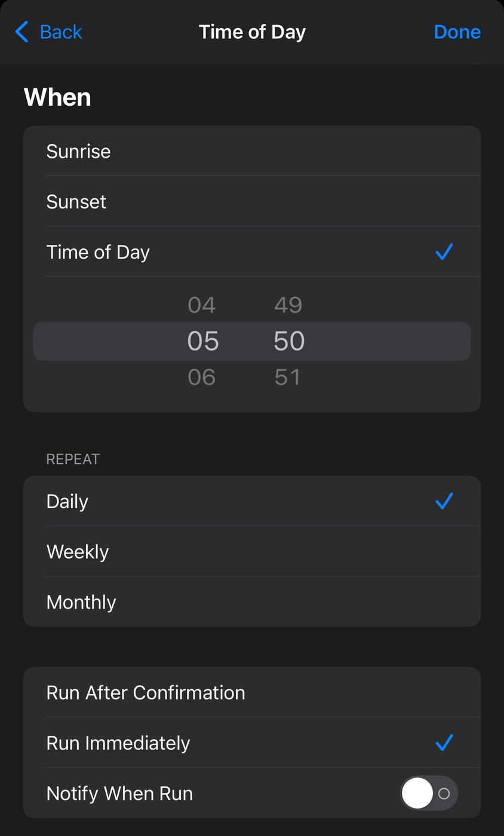Pick hour 06 in the time picker
504x836 pixels.
202,377
